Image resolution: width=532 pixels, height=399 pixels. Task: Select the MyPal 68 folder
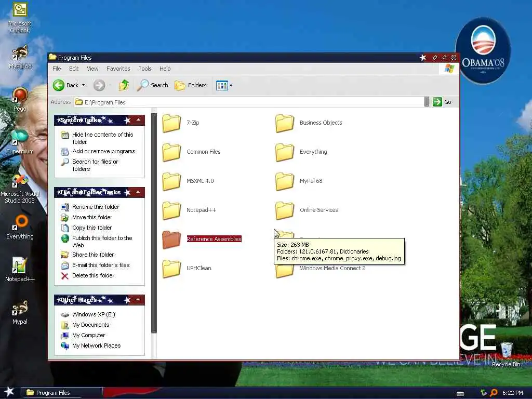coord(299,181)
